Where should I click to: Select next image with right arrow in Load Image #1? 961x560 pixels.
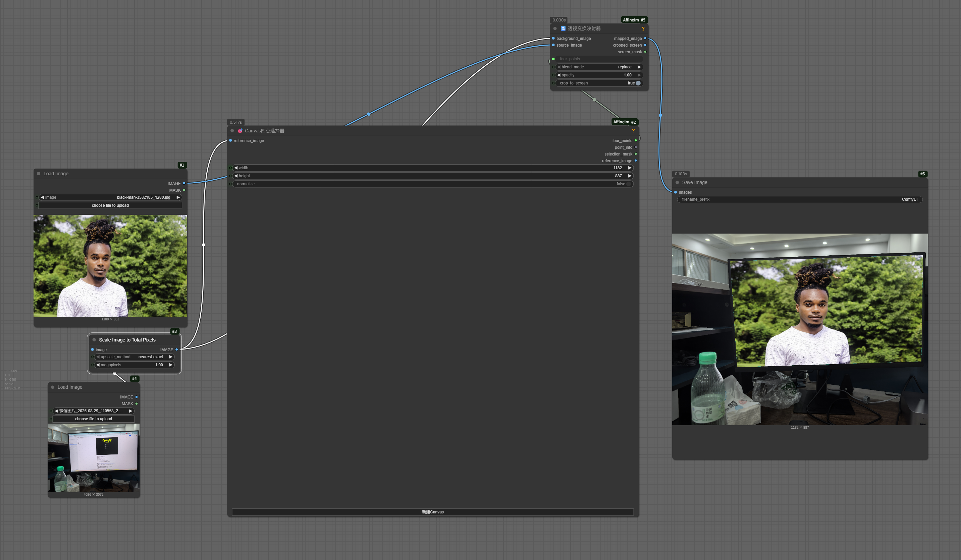178,197
